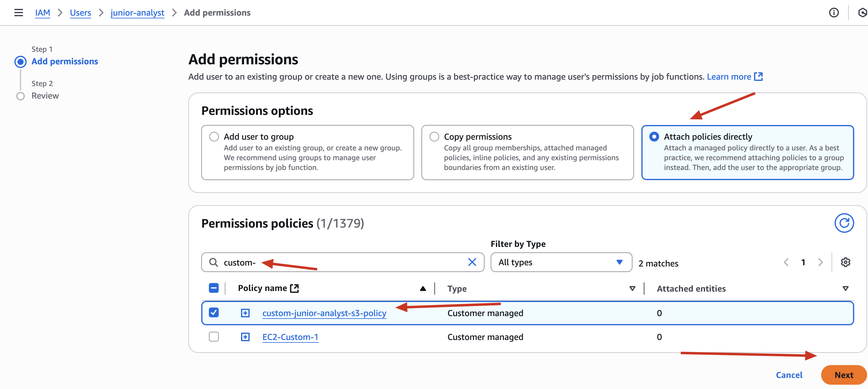
Task: Go to IAM breadcrumb
Action: coord(43,13)
